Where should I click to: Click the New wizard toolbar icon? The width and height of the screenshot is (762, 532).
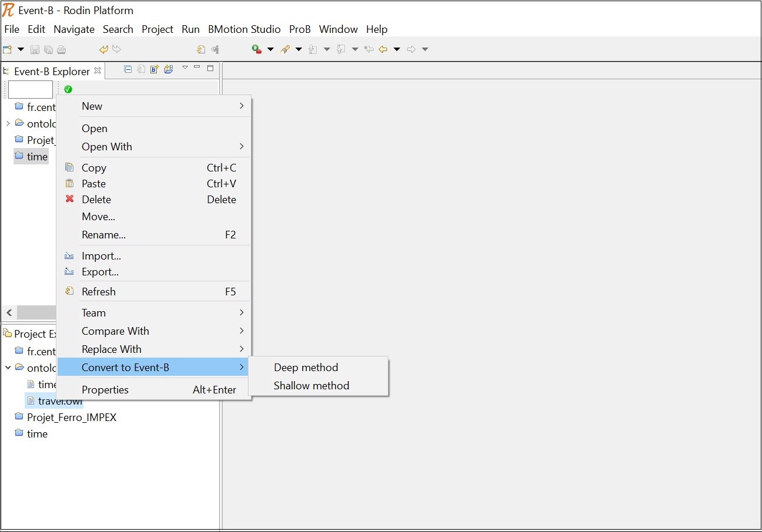point(8,49)
